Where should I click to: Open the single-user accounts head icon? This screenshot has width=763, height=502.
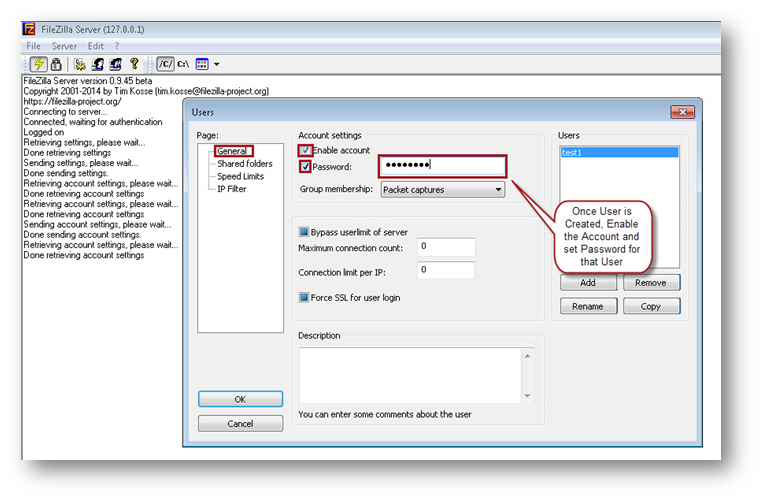coord(98,64)
